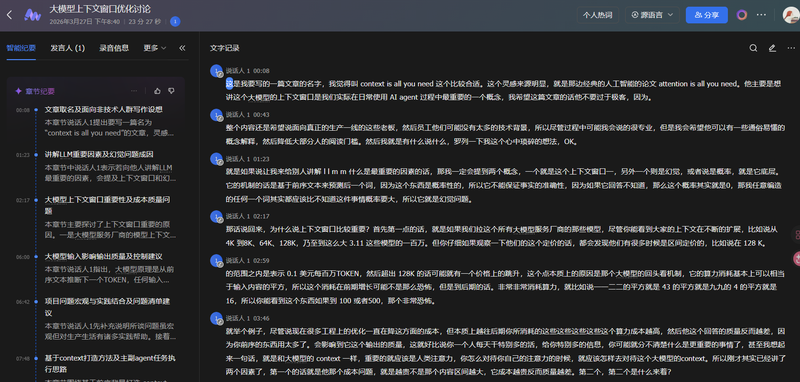Jump to chapter 讲解LLM重要因素及幻觉问题成因
The height and width of the screenshot is (382, 800).
tap(99, 155)
